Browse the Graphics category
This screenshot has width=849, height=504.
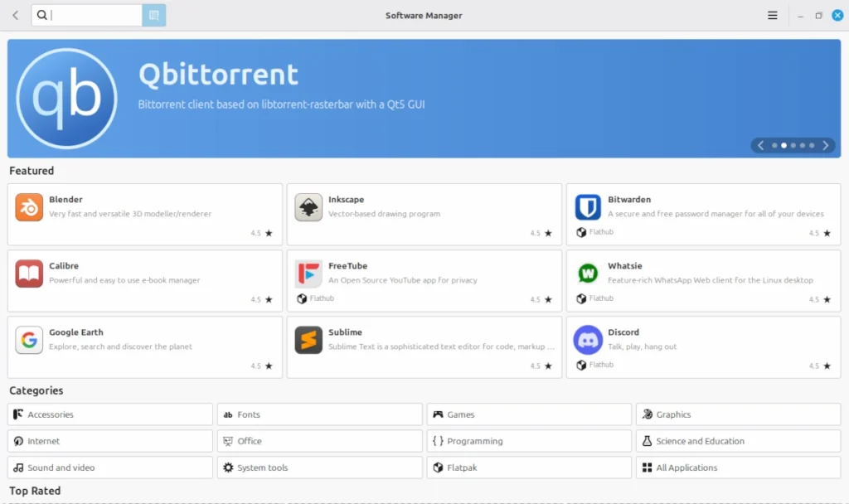click(739, 414)
